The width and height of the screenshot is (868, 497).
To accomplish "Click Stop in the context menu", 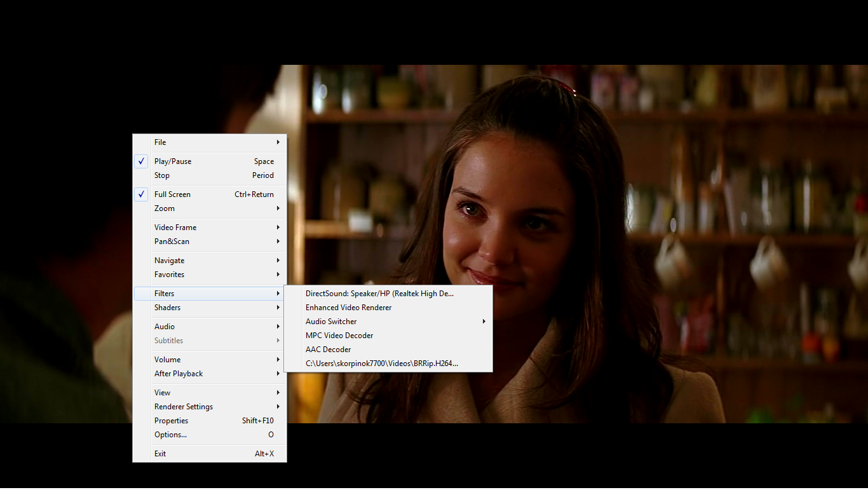I will [x=210, y=175].
